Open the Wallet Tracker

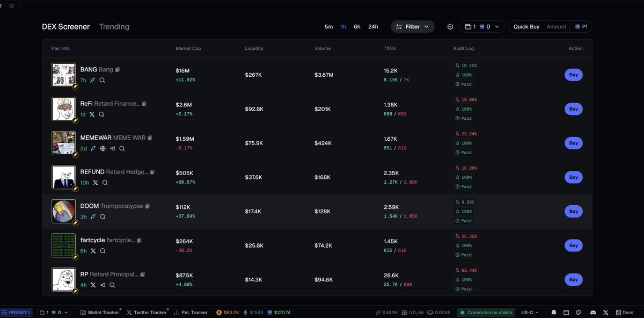coord(100,313)
